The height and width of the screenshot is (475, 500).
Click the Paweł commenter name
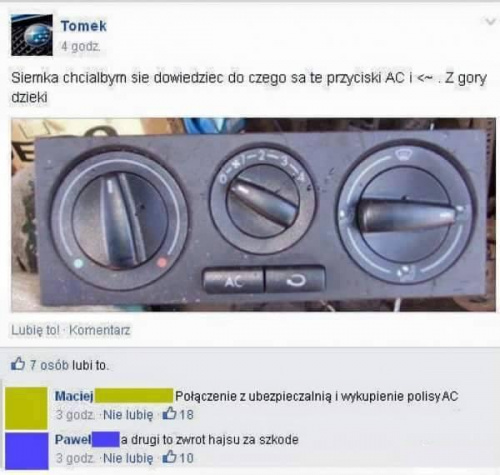(x=73, y=439)
